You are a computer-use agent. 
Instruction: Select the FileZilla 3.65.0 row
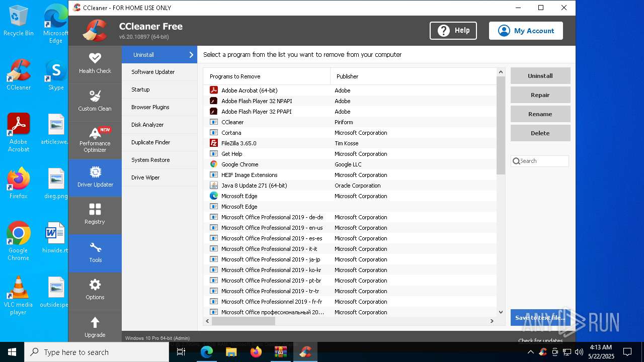[x=350, y=143]
